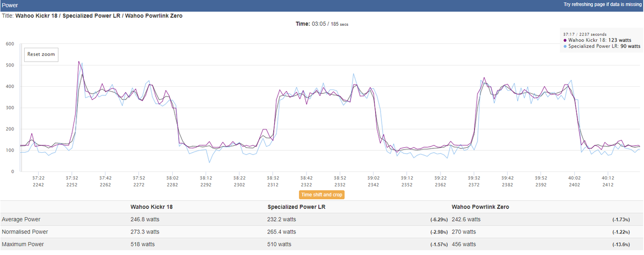This screenshot has height=255, width=644.
Task: Click the 100 y-axis label
Action: click(x=9, y=151)
